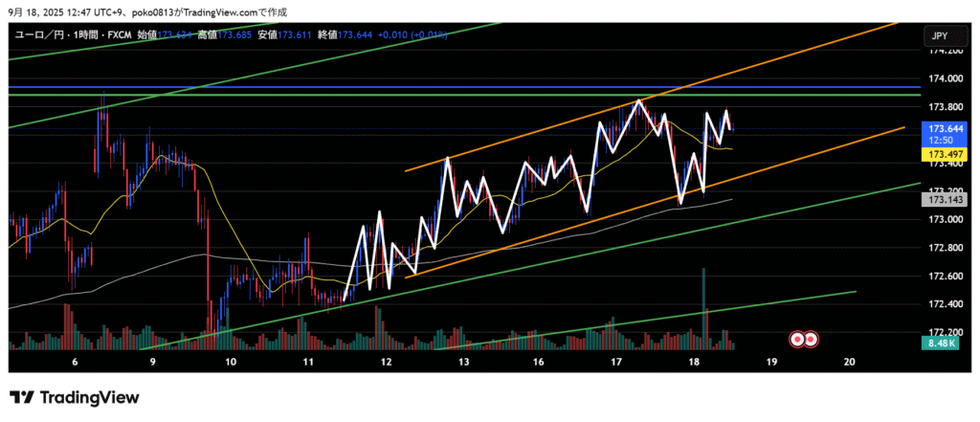Click the right red economic event icon
980x422 pixels.
point(811,339)
